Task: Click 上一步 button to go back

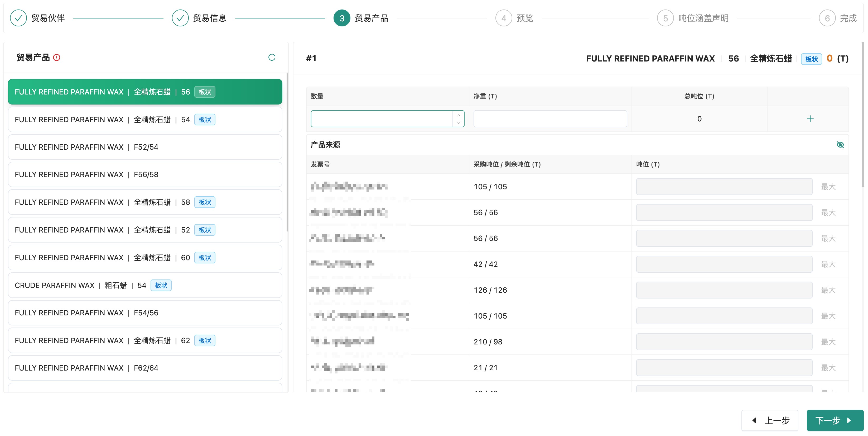Action: pyautogui.click(x=770, y=420)
